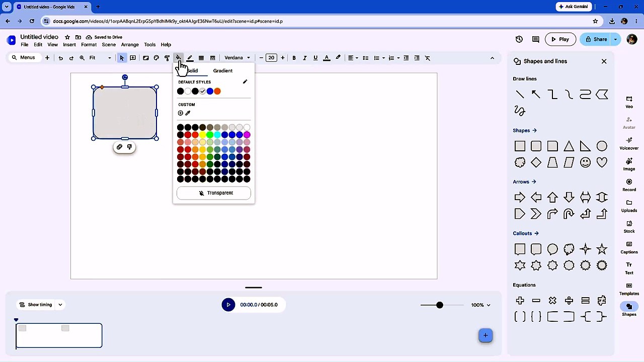Click the font size field showing 20

tap(271, 58)
